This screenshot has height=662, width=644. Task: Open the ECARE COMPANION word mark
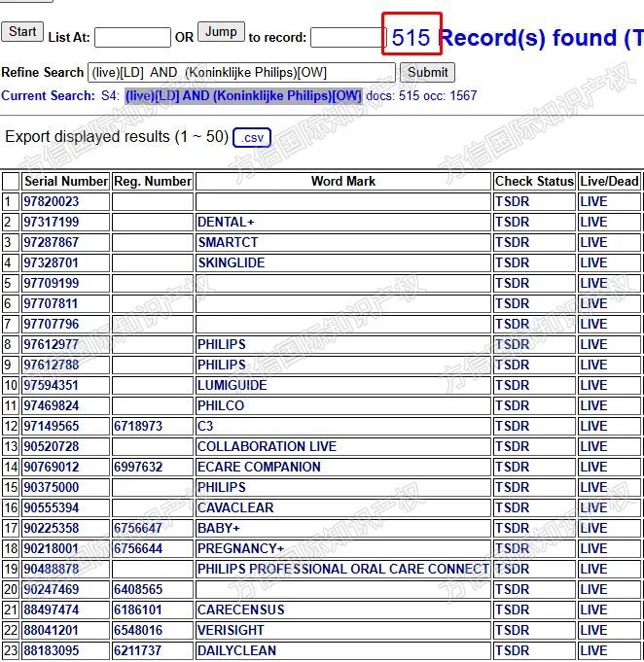pos(259,467)
